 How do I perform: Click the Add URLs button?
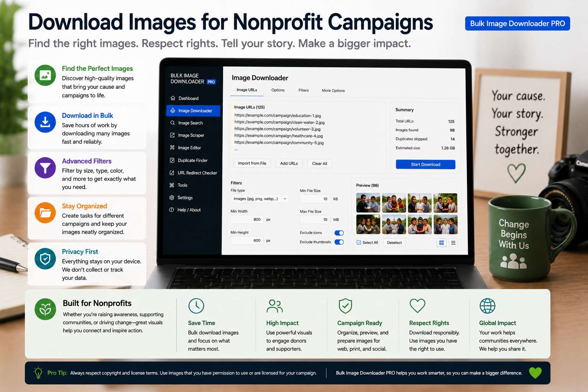click(289, 163)
